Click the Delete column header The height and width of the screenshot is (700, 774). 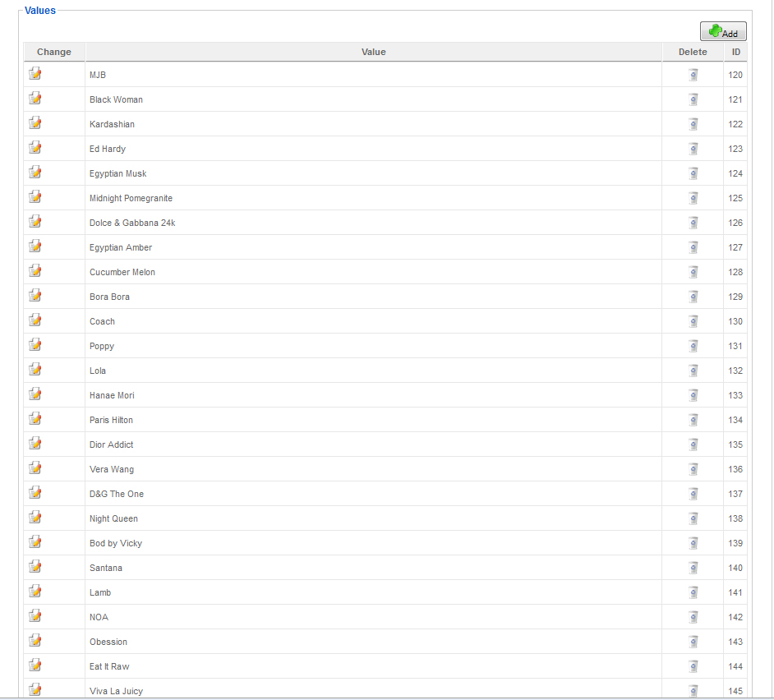pos(693,52)
